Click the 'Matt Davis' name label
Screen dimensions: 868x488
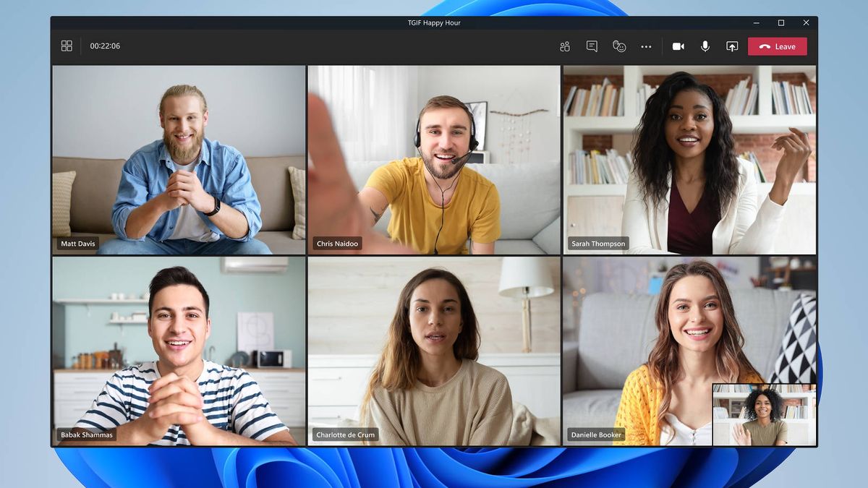coord(78,244)
